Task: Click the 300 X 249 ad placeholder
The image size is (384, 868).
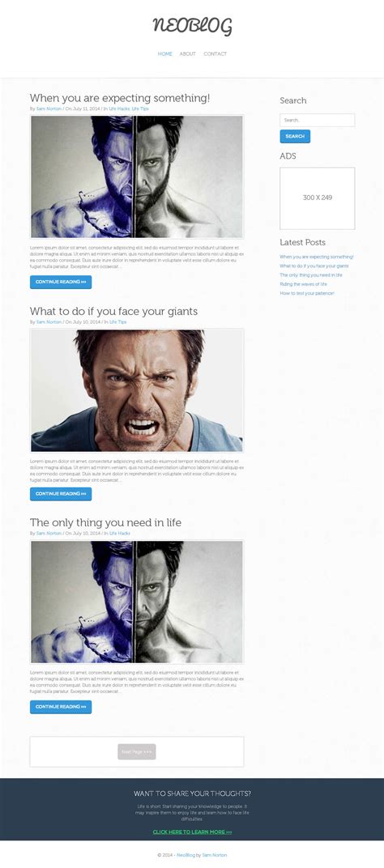Action: click(x=317, y=198)
